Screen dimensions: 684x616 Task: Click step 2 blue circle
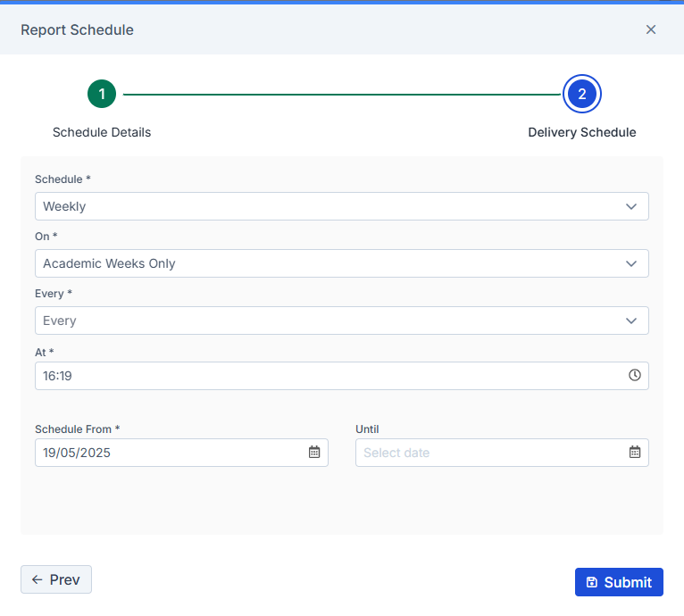pos(581,94)
